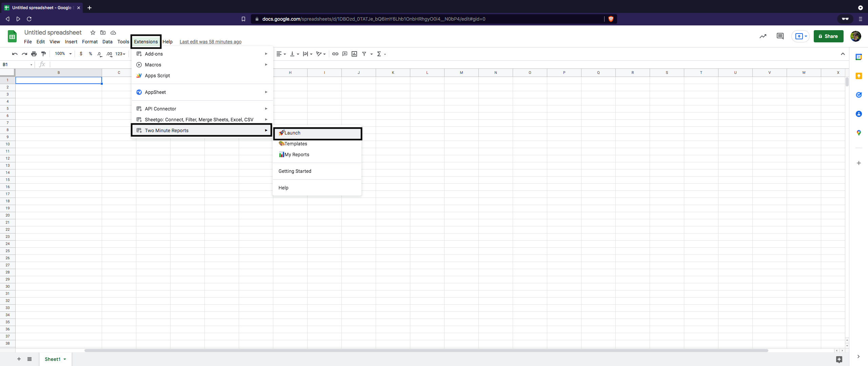868x366 pixels.
Task: Open the Google account avatar
Action: point(855,36)
